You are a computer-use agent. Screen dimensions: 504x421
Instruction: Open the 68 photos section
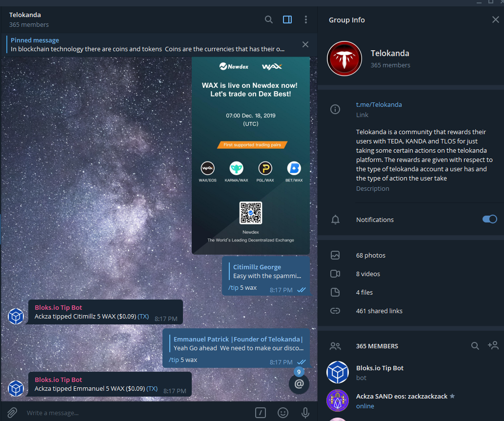click(x=410, y=255)
